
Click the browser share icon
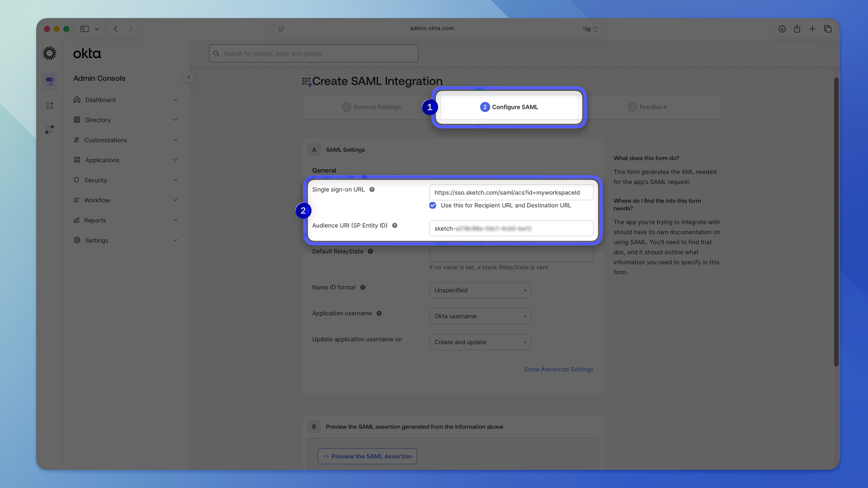[x=797, y=28]
